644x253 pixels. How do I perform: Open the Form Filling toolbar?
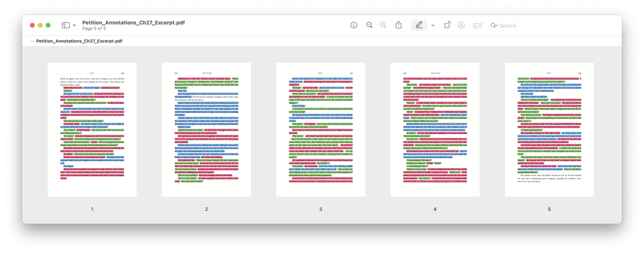coord(478,25)
